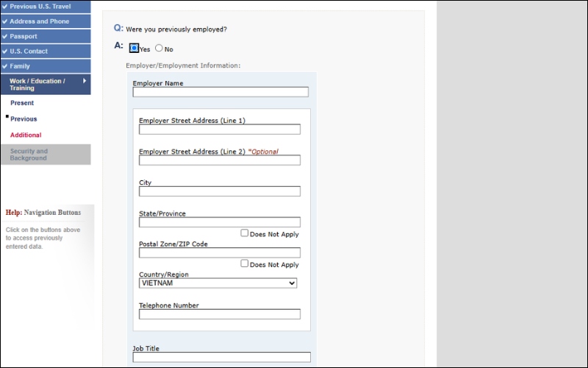
Task: Check Does Not Apply for Postal Zone/ZIP Code
Action: (245, 263)
